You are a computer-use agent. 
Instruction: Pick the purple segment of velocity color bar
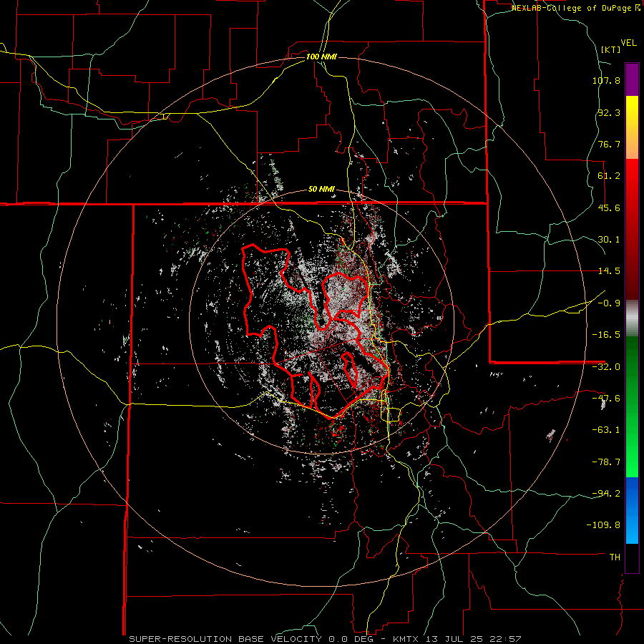click(632, 80)
